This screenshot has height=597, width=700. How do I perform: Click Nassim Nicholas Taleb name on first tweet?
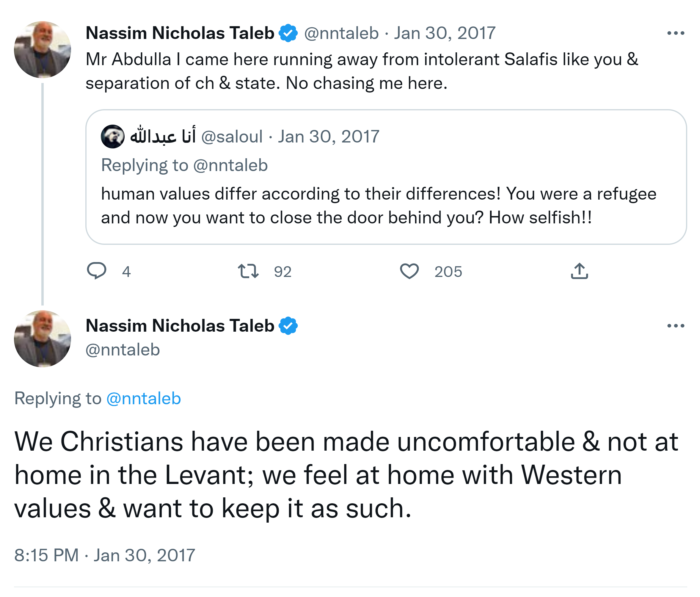180,33
